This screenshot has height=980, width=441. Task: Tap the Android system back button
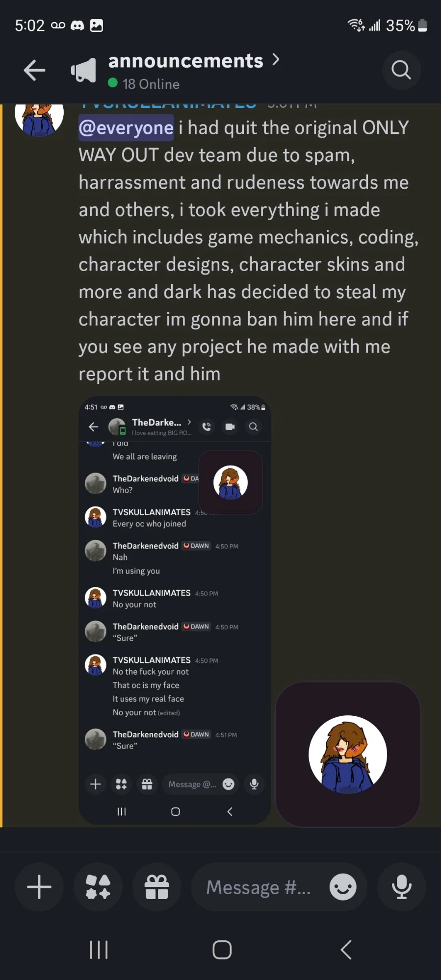346,950
